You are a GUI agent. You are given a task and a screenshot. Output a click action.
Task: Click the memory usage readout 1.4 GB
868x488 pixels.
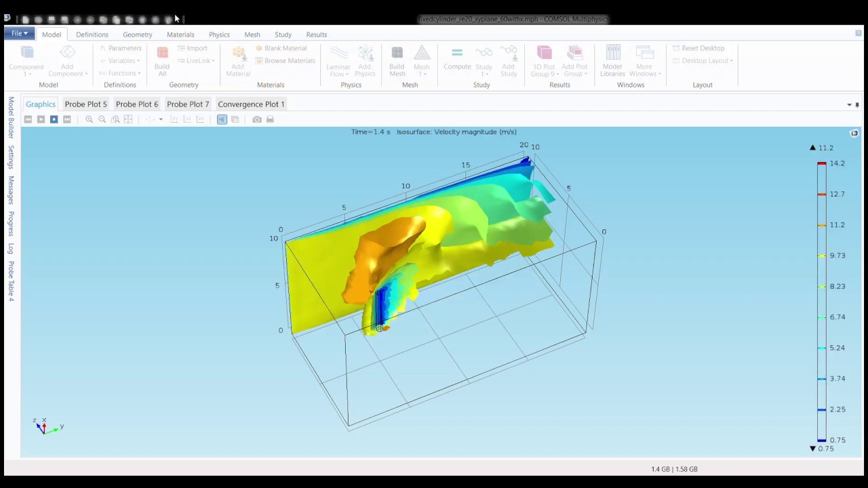click(x=674, y=469)
